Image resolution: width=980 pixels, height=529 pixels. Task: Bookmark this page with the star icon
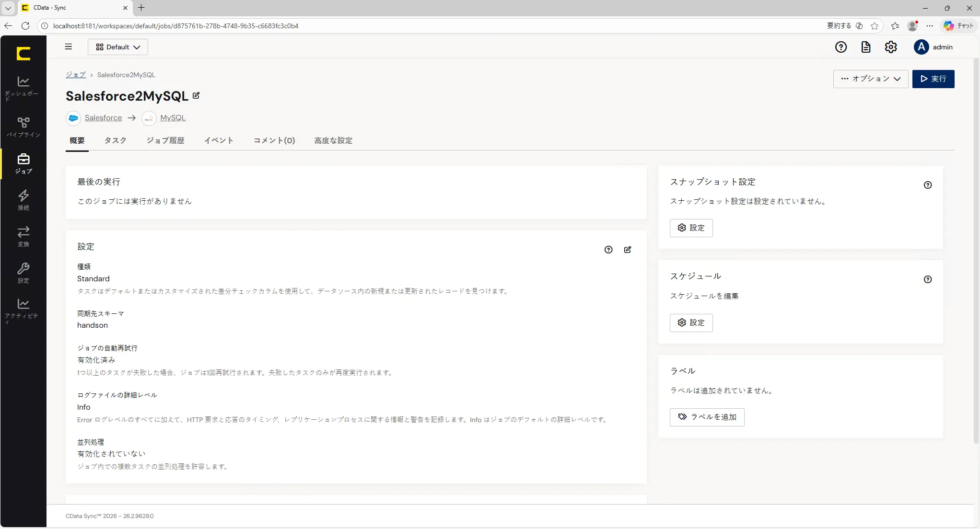point(875,26)
